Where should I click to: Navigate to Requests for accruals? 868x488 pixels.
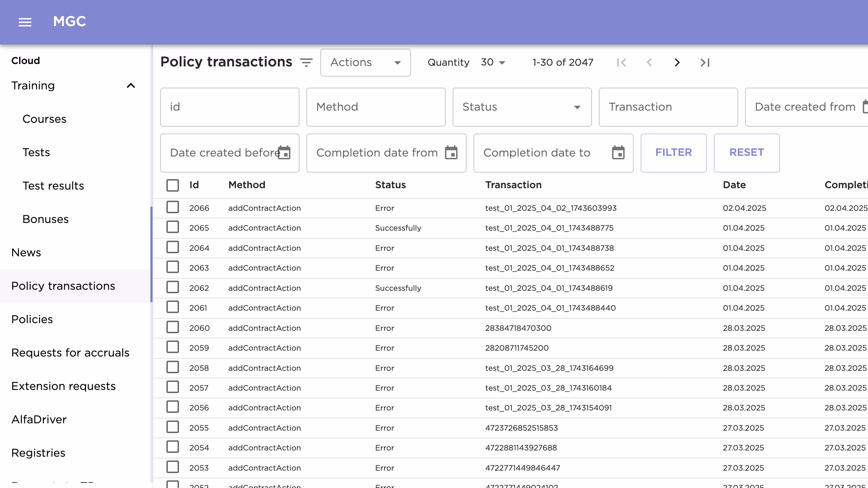[x=70, y=353]
